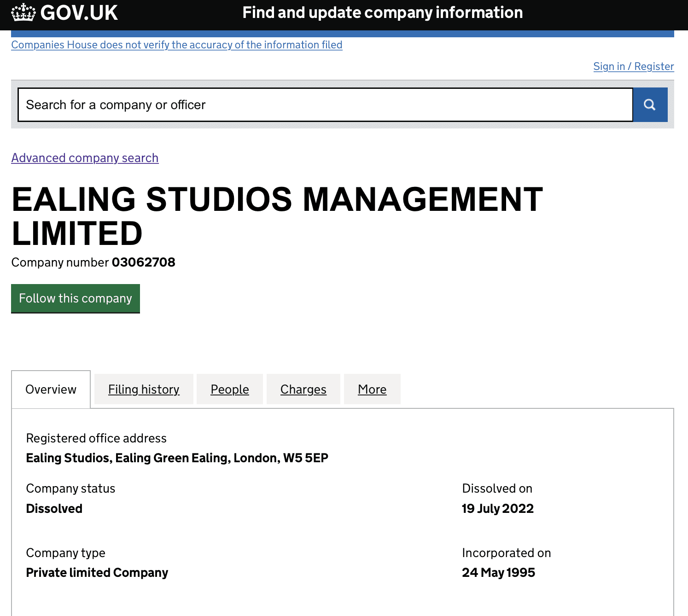Click the GOV.UK crown logo
Screen dimensions: 688x616
point(23,12)
